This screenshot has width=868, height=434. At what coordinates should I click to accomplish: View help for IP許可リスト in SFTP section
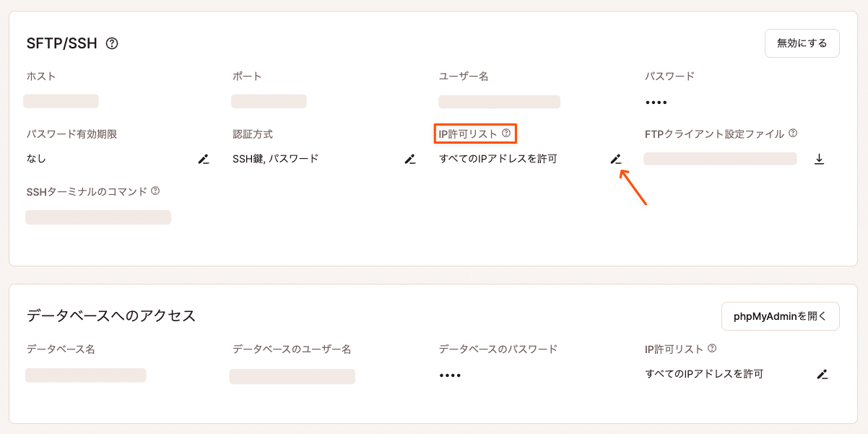[x=505, y=133]
